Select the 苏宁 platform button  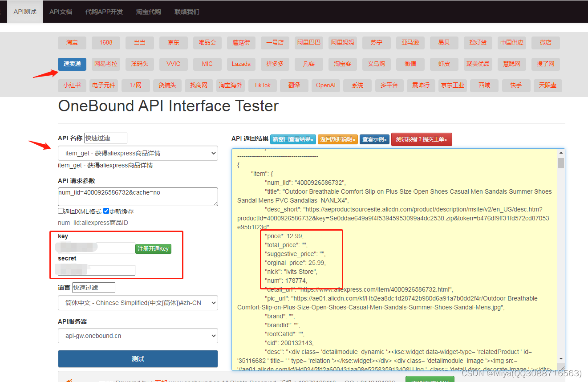(x=377, y=43)
